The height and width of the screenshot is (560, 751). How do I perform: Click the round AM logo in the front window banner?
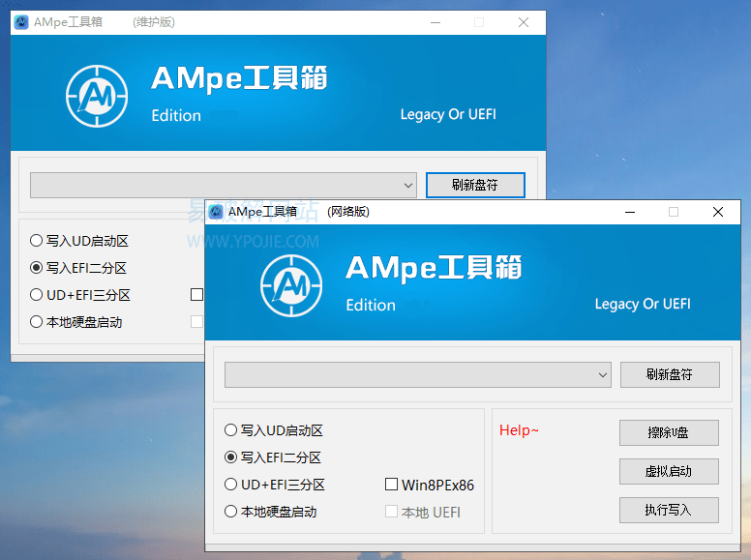click(x=291, y=285)
